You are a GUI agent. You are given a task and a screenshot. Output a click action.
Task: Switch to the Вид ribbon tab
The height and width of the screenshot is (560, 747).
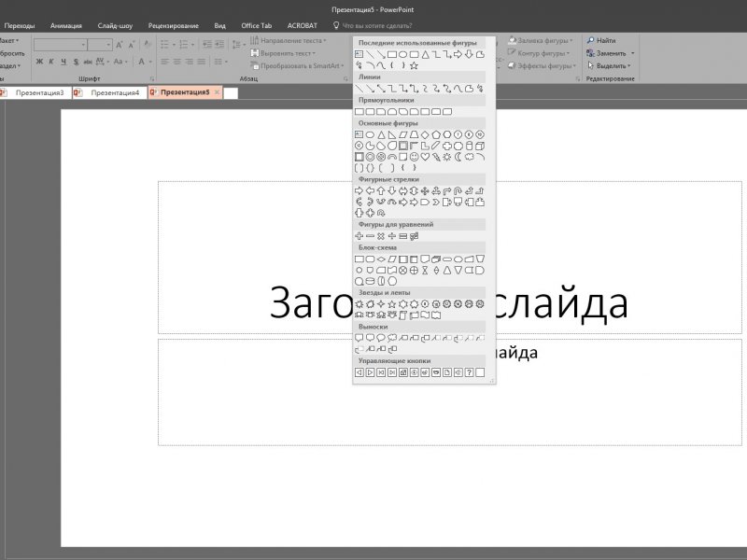(x=219, y=26)
